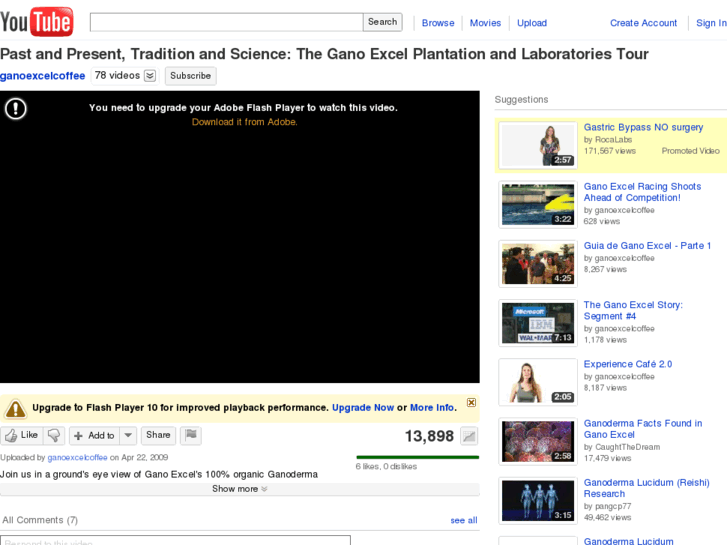Click All Comments (7) heading

40,520
